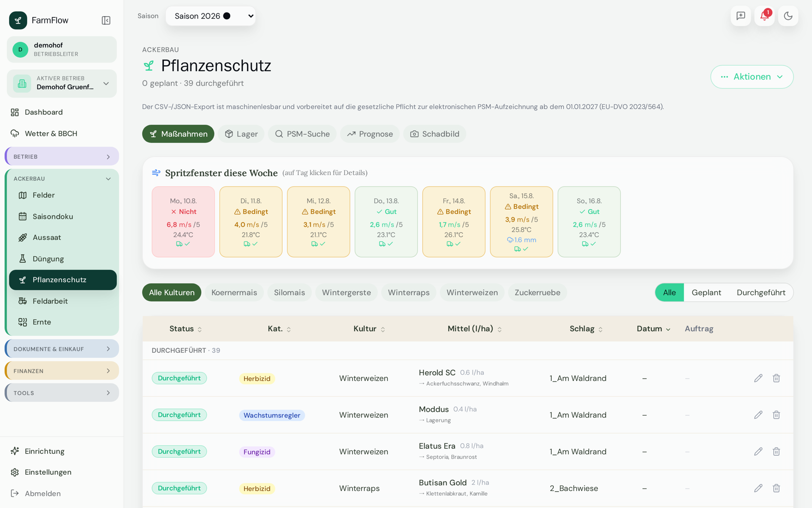Delete the Elatus Era entry
The image size is (812, 508).
776,452
